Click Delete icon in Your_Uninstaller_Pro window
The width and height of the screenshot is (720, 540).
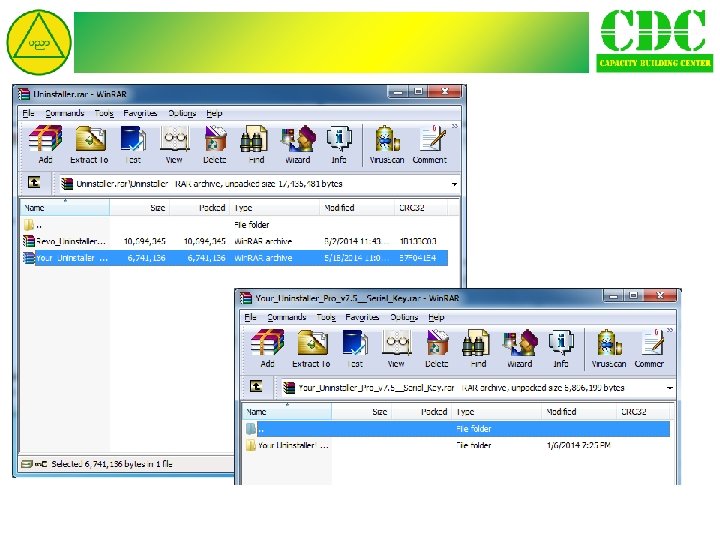pyautogui.click(x=437, y=349)
